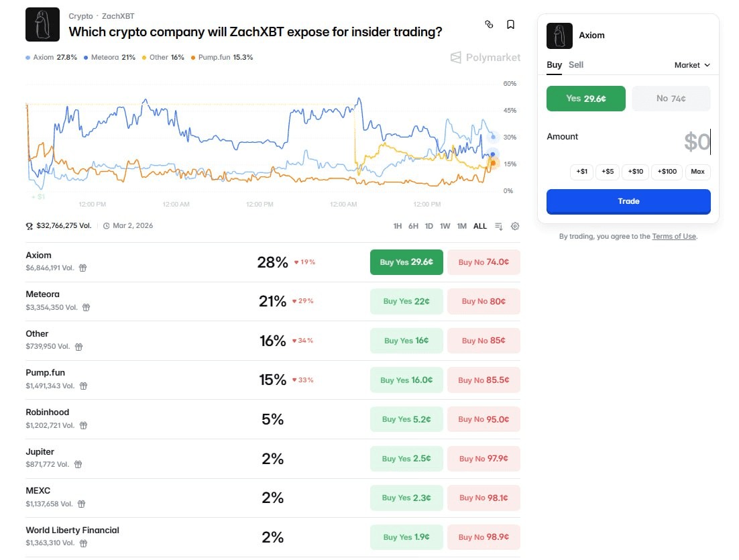Viewport: 739px width, 560px height.
Task: Click the gift icon beside Robinhood volume
Action: (x=84, y=425)
